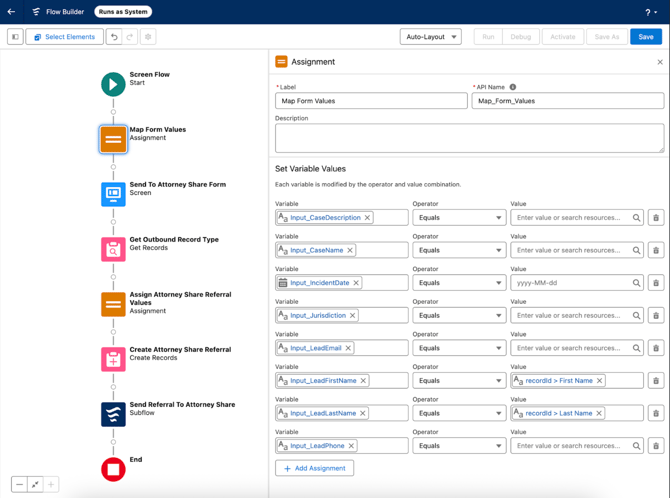Select the Send Referral To Attorney Share subflow icon
Image resolution: width=670 pixels, height=498 pixels.
pos(113,414)
